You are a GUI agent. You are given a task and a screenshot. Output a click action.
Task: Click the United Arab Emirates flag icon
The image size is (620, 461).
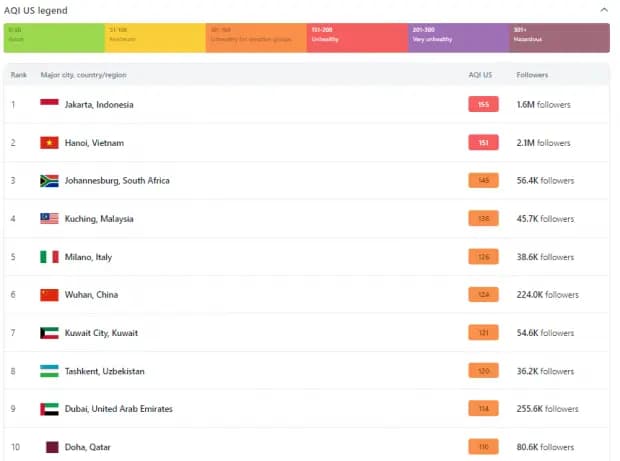click(x=49, y=409)
